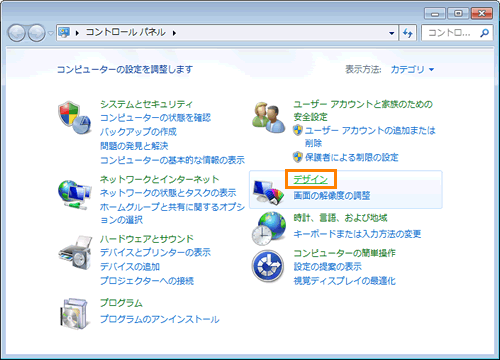Click the computer icon in address bar

64,32
